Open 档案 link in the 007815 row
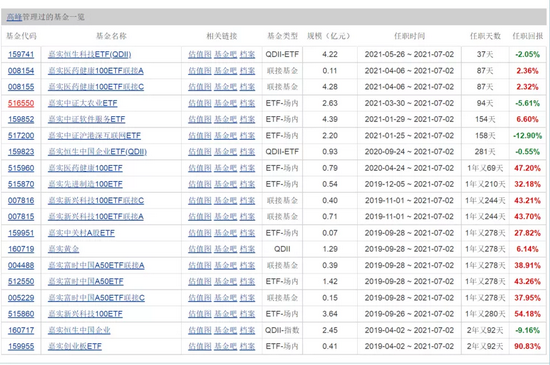The width and height of the screenshot is (550, 365). pyautogui.click(x=247, y=217)
